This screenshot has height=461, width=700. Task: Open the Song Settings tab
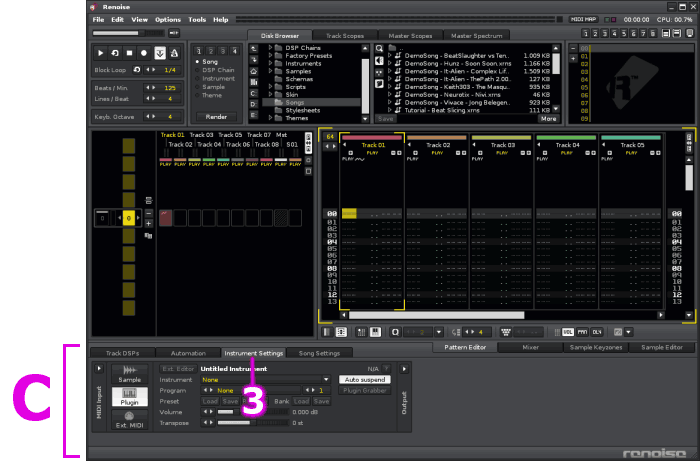[319, 353]
